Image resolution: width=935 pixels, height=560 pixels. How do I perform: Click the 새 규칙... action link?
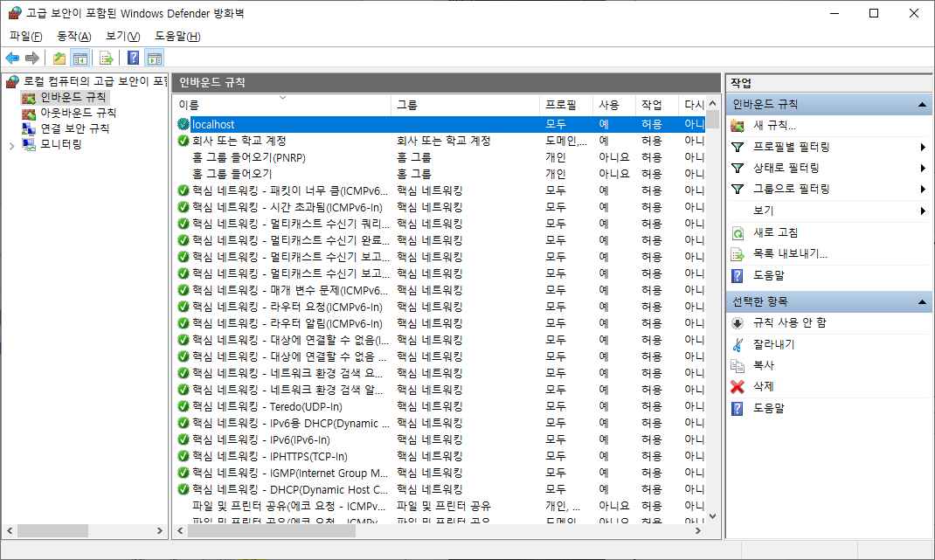click(774, 126)
